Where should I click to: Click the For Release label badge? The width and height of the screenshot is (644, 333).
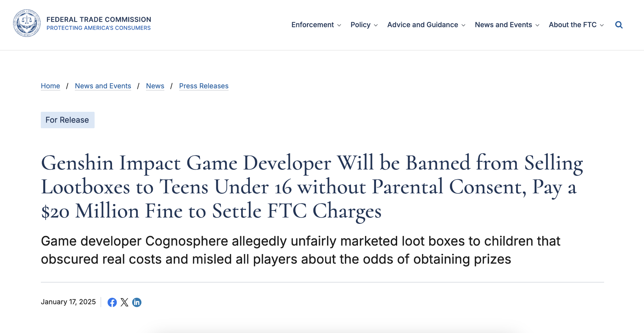click(x=67, y=120)
